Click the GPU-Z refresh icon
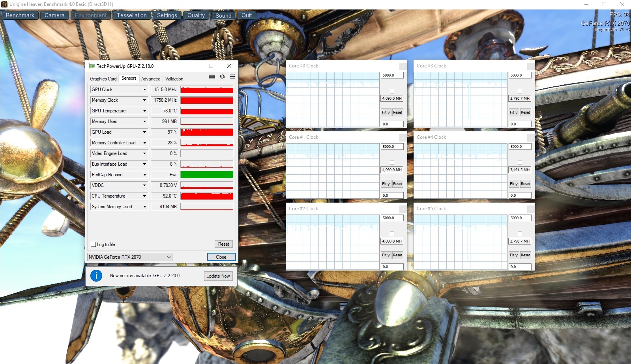Viewport: 631px width, 364px height. coord(222,77)
